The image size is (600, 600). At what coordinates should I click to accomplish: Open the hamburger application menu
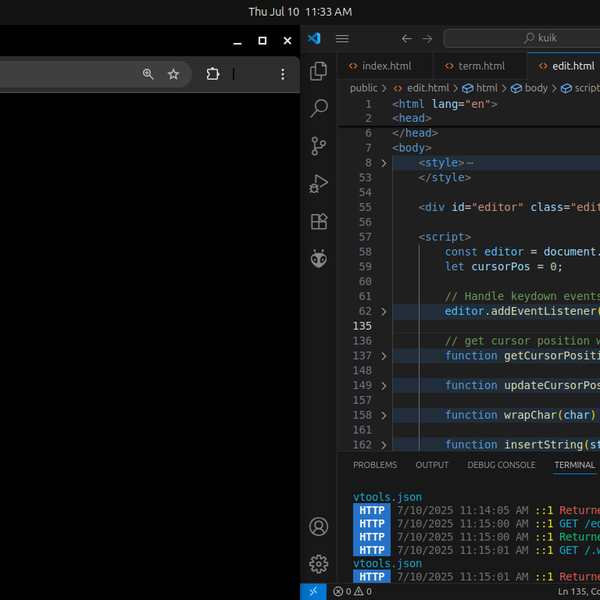(342, 38)
